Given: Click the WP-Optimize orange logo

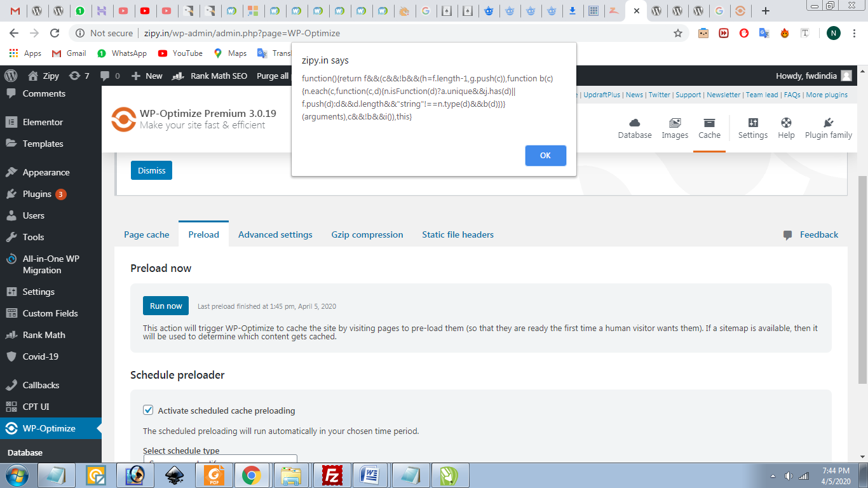Looking at the screenshot, I should [x=123, y=119].
